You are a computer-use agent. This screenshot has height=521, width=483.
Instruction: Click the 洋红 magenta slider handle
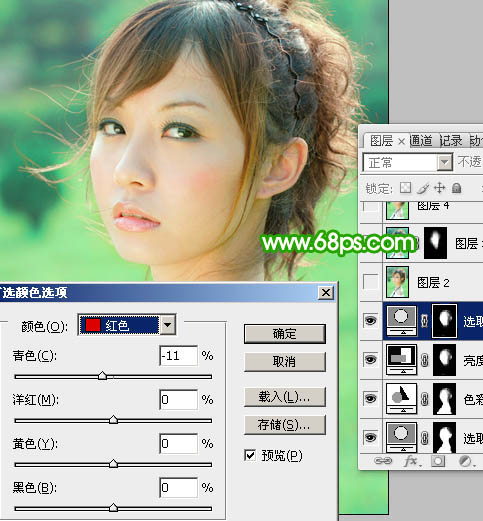(x=114, y=419)
